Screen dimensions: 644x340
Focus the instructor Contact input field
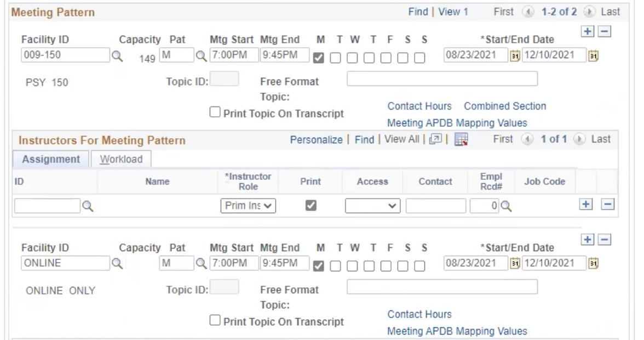pyautogui.click(x=436, y=206)
